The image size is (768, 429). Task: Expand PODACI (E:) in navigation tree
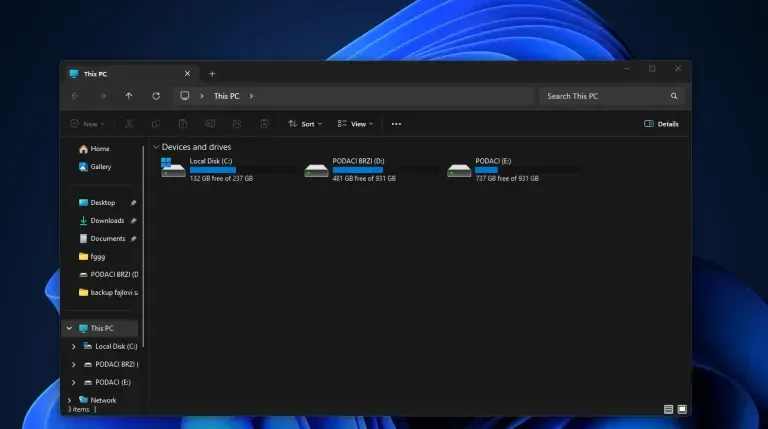tap(73, 382)
